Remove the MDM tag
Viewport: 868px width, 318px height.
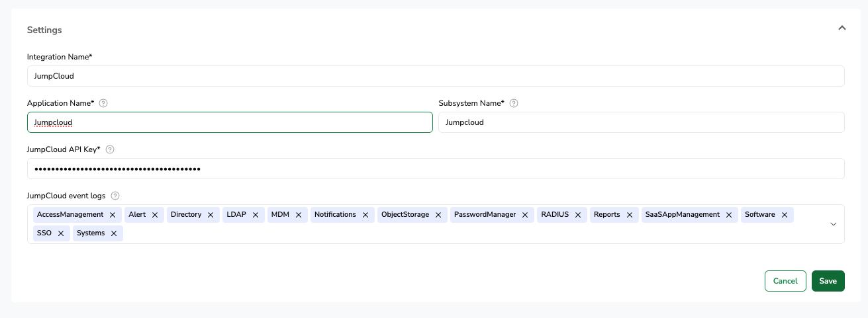299,215
